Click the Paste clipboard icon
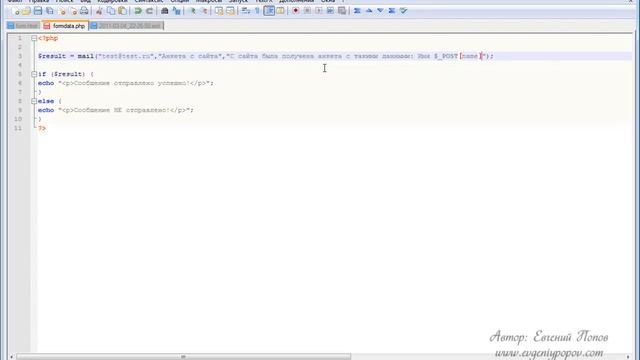Screen dimensions: 640x360 122,11
